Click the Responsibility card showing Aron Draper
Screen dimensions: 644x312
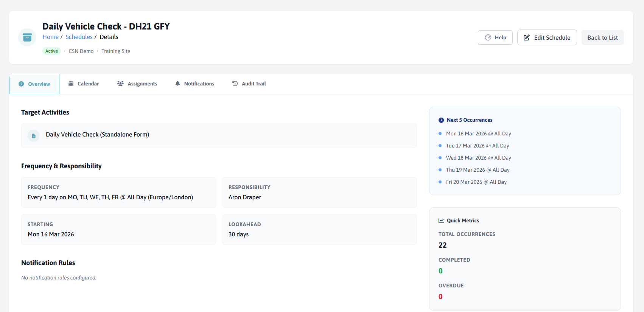coord(319,192)
